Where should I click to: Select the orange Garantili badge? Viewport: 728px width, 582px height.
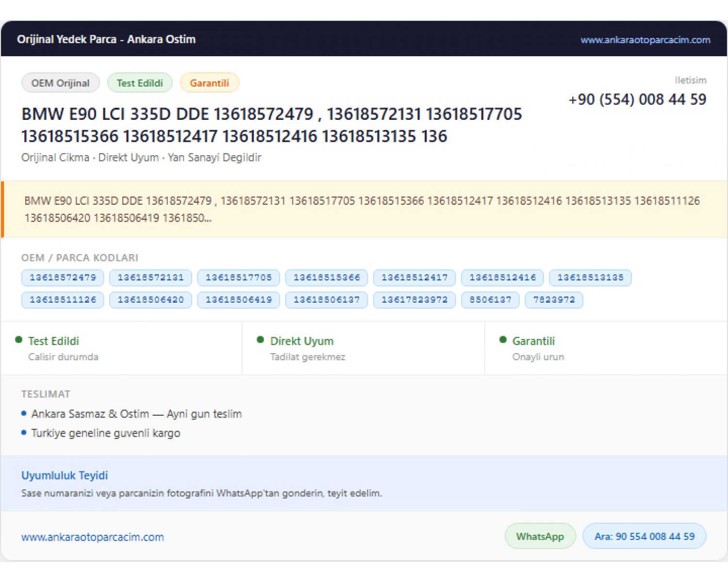[x=209, y=83]
